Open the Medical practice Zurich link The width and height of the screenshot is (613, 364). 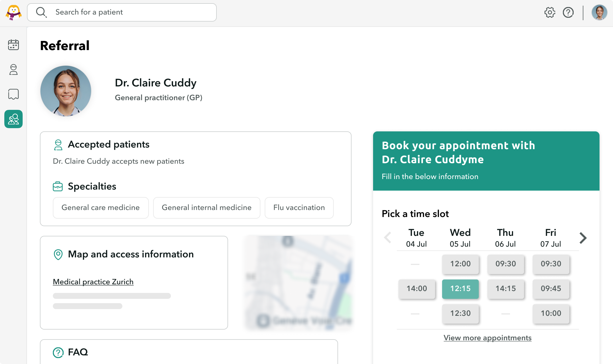pos(93,282)
